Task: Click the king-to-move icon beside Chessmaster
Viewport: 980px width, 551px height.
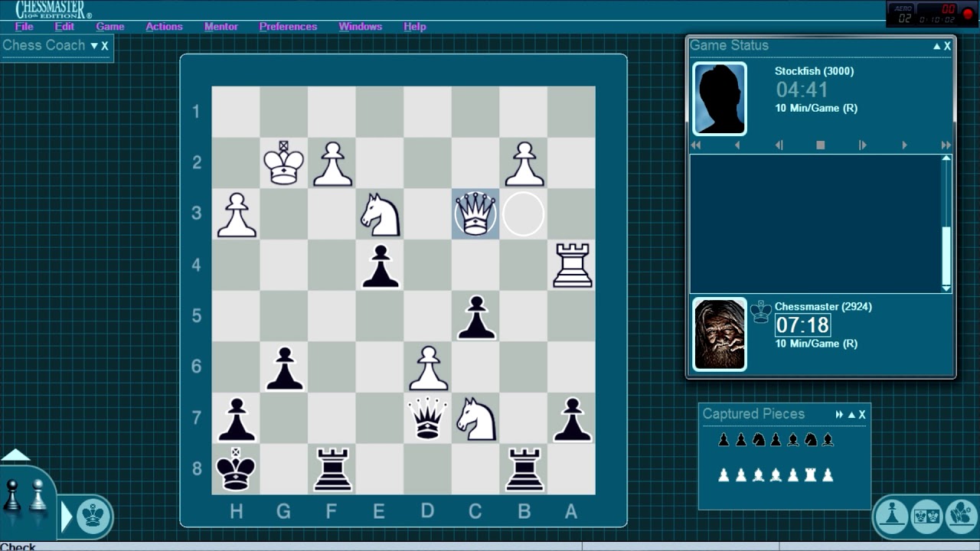Action: coord(760,311)
